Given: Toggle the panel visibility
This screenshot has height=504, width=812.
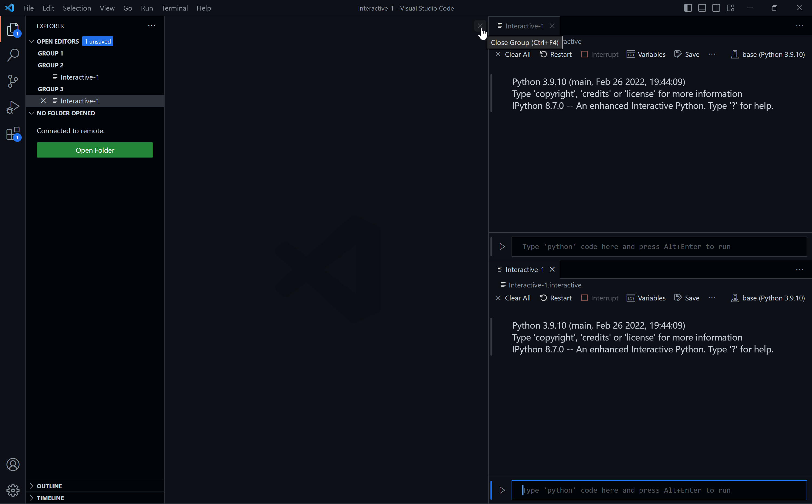Looking at the screenshot, I should coord(702,8).
